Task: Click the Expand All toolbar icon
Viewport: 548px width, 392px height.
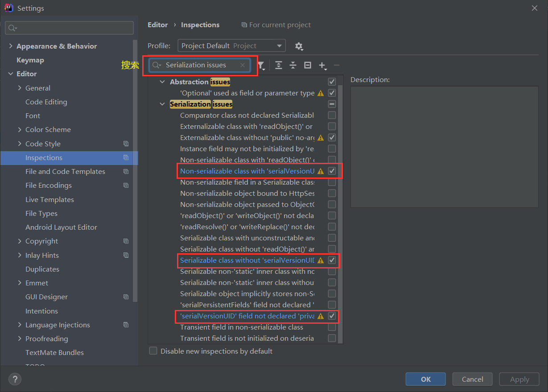Action: (279, 65)
